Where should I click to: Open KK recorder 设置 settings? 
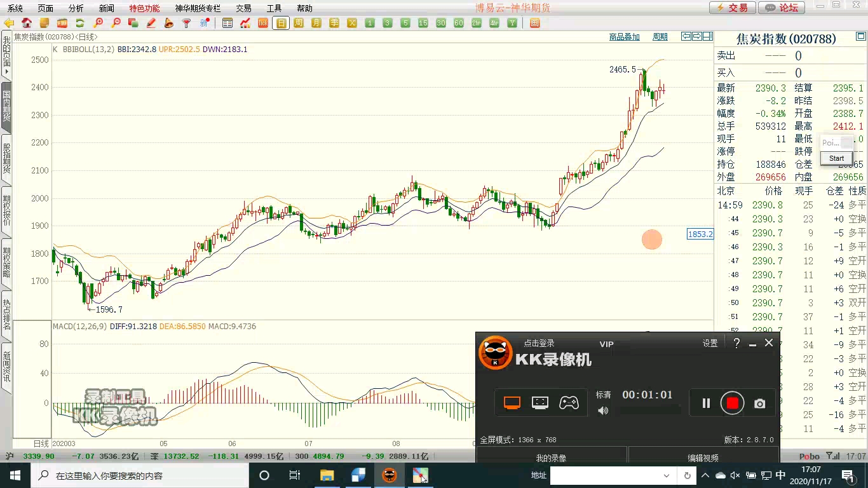pos(710,343)
